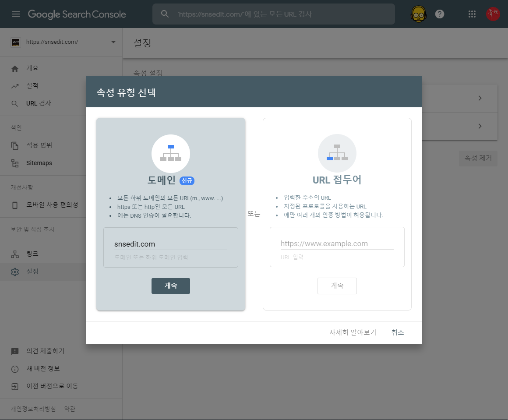Focus the URL inspection search field
This screenshot has width=508, height=420.
[x=274, y=14]
